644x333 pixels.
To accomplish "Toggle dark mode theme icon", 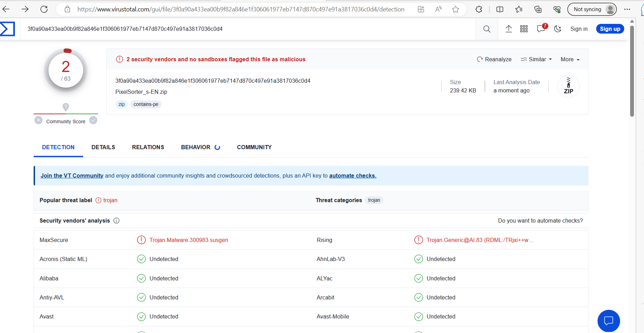I will (557, 29).
